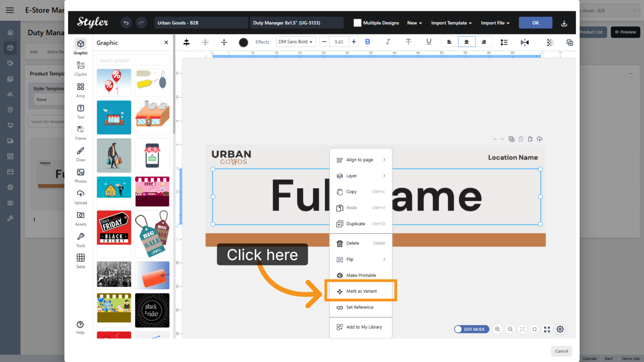The width and height of the screenshot is (644, 362).
Task: Select Add to My Library
Action: pos(361,327)
